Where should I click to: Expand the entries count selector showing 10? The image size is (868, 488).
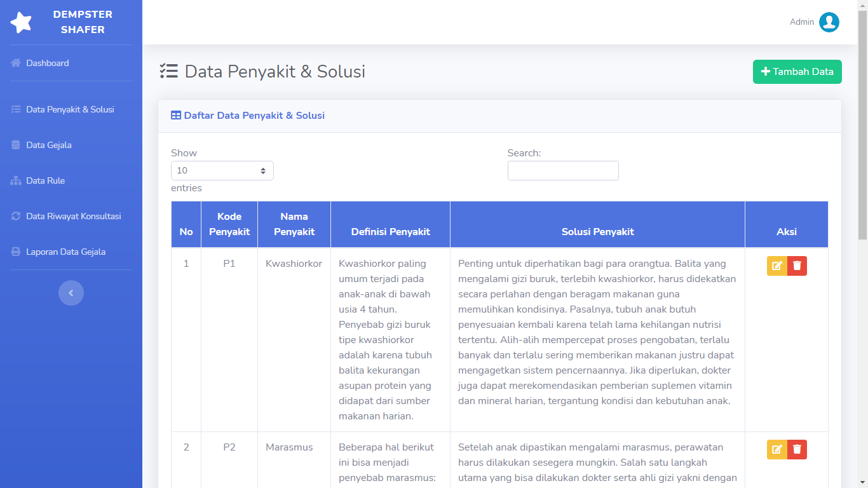[222, 170]
